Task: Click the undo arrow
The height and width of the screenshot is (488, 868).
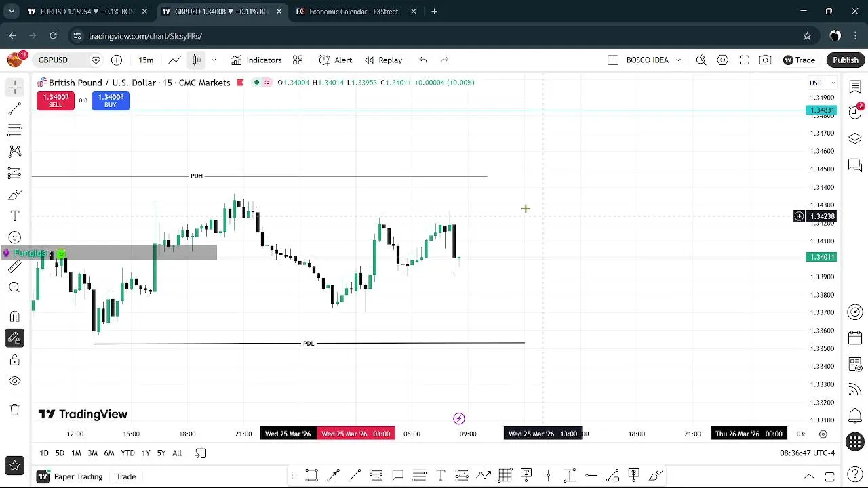Action: pos(423,60)
